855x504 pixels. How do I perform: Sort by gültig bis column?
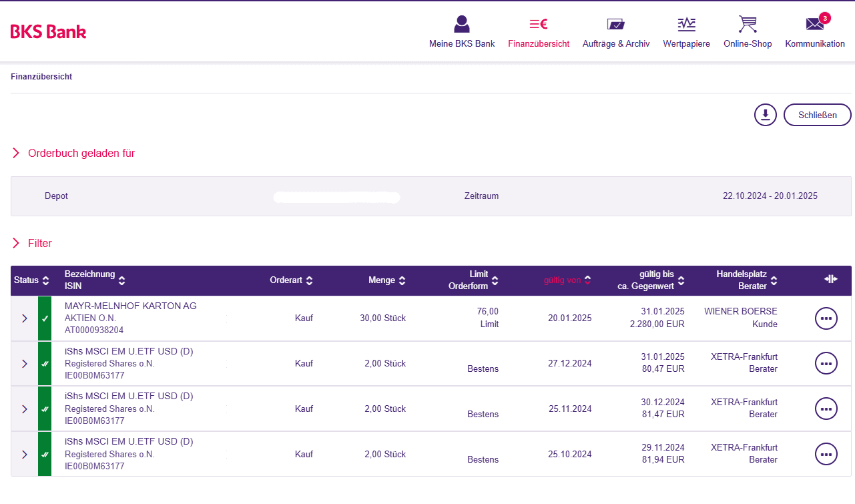pyautogui.click(x=651, y=279)
